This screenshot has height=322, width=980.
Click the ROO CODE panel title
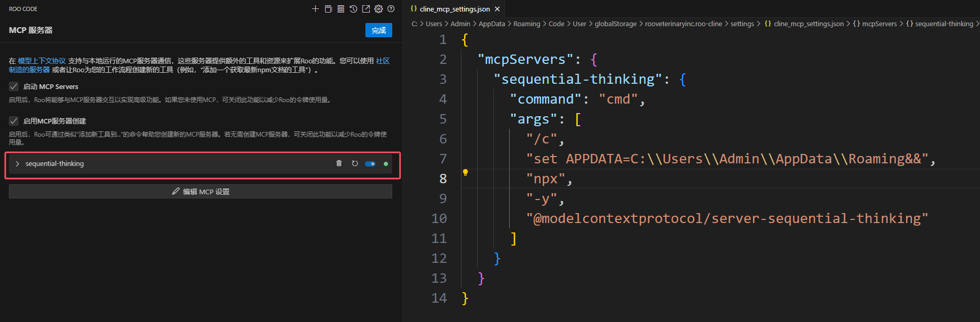coord(23,9)
